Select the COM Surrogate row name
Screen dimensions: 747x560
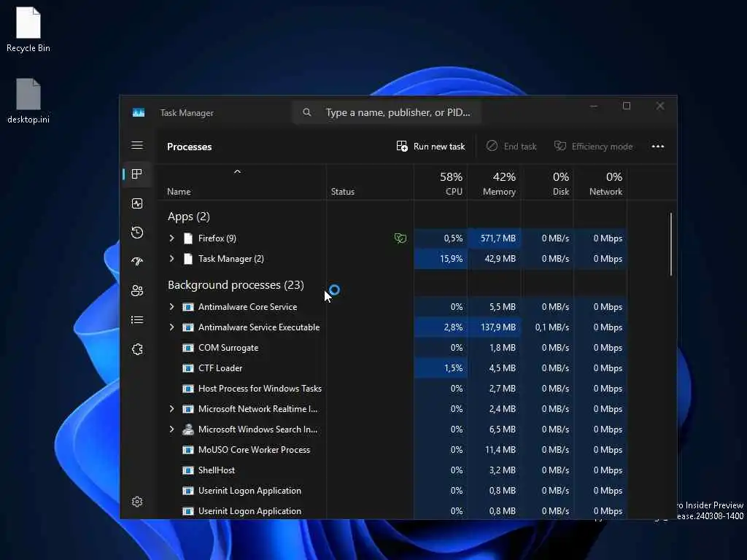(228, 348)
